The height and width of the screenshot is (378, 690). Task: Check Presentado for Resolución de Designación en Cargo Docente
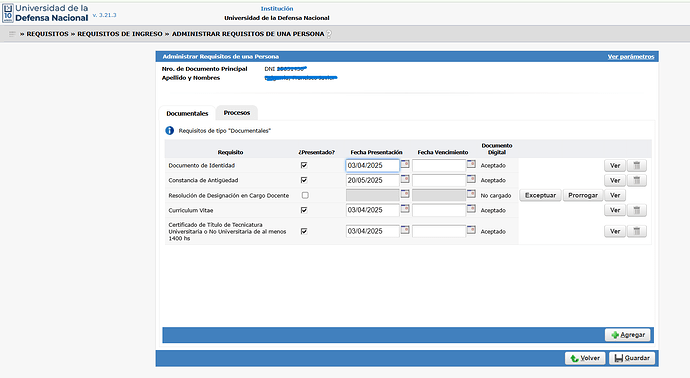pos(305,195)
